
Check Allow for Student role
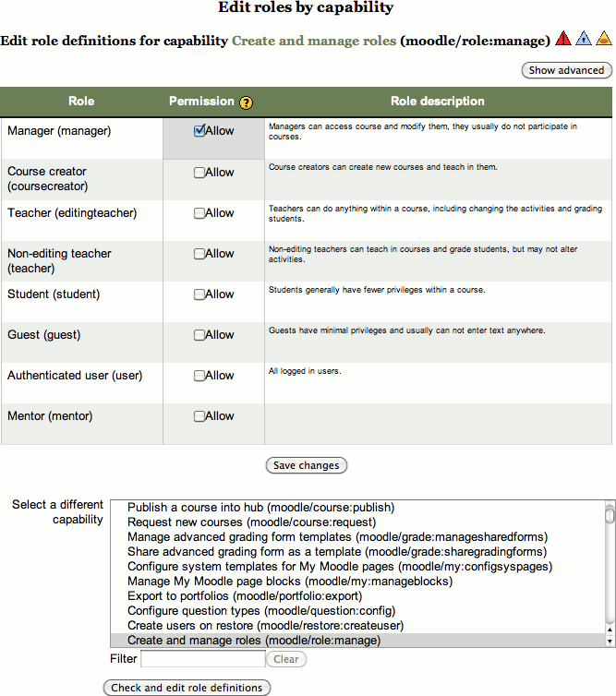point(199,294)
